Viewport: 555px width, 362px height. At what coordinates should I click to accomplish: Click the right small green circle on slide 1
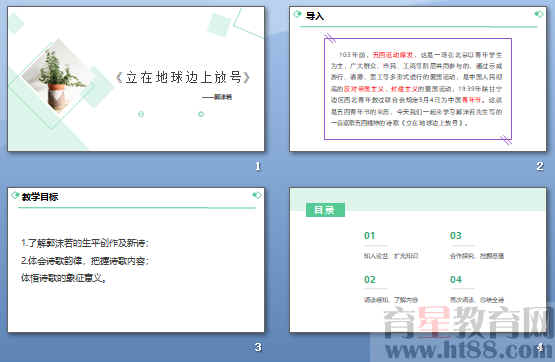pyautogui.click(x=201, y=114)
